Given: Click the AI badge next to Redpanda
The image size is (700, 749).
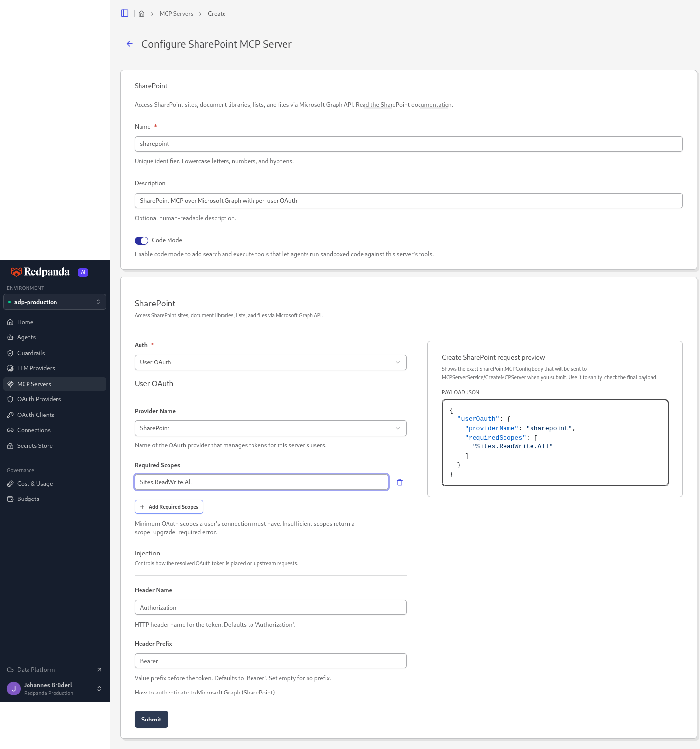Looking at the screenshot, I should pyautogui.click(x=83, y=272).
